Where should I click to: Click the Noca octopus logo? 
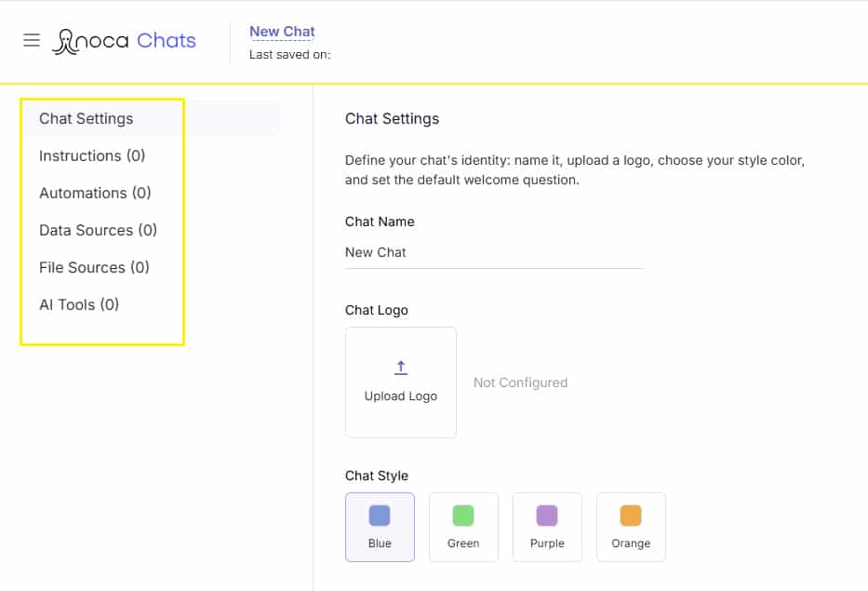click(65, 42)
